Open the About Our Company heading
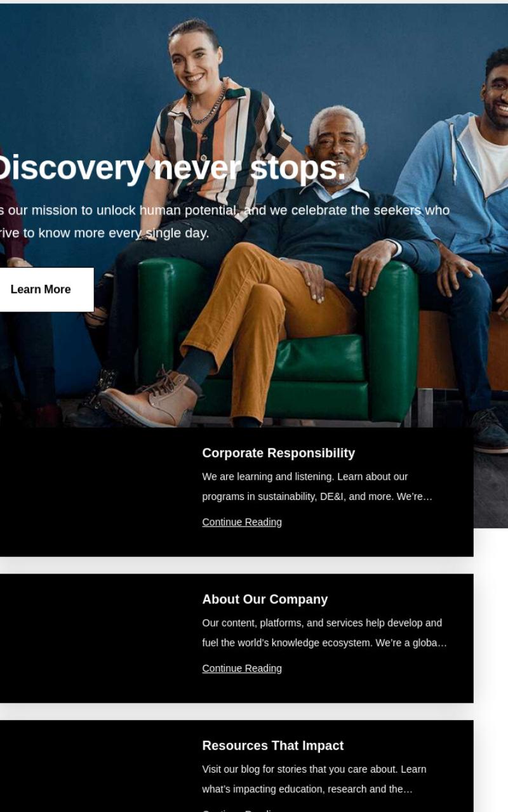The height and width of the screenshot is (812, 508). point(265,599)
